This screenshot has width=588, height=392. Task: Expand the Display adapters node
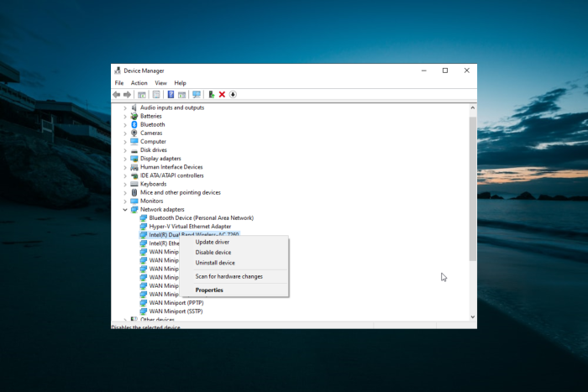point(125,159)
